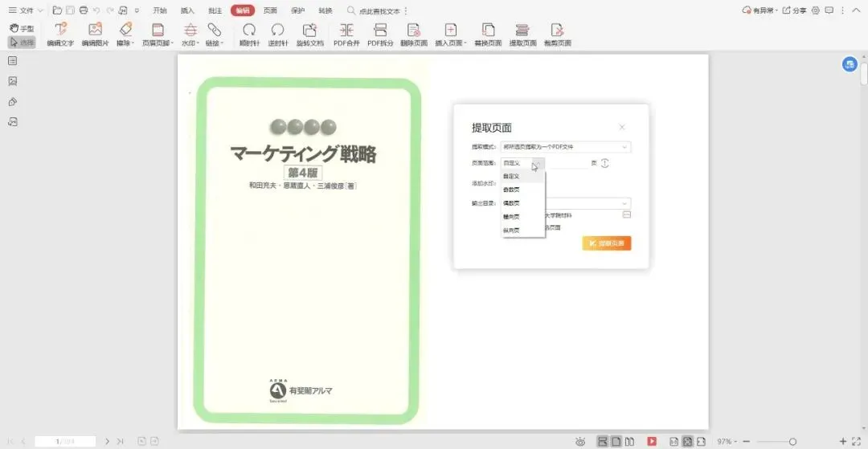Click the 编辑文字 edit text tool
Viewport: 868px width, 449px height.
click(60, 35)
